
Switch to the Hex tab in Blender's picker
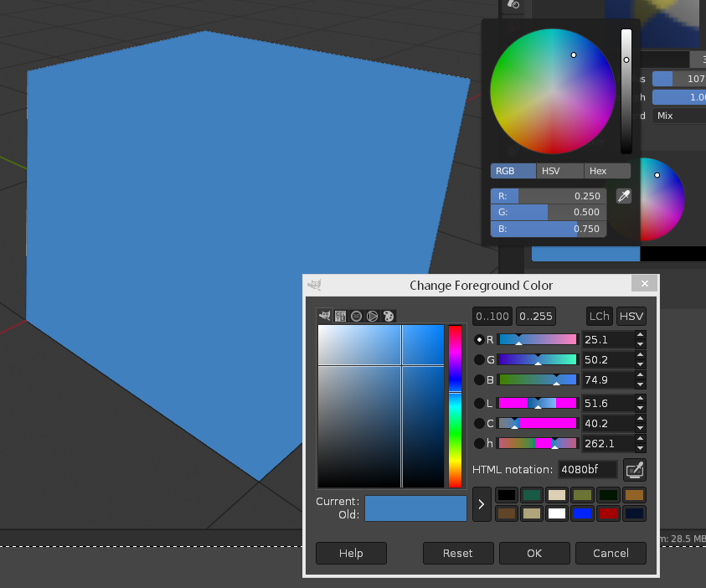pyautogui.click(x=597, y=171)
